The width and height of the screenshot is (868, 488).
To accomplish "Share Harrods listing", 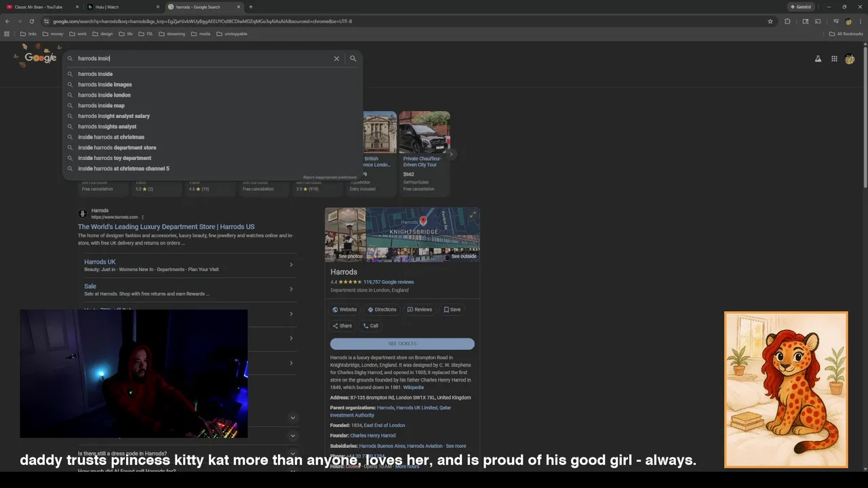I will pos(342,325).
